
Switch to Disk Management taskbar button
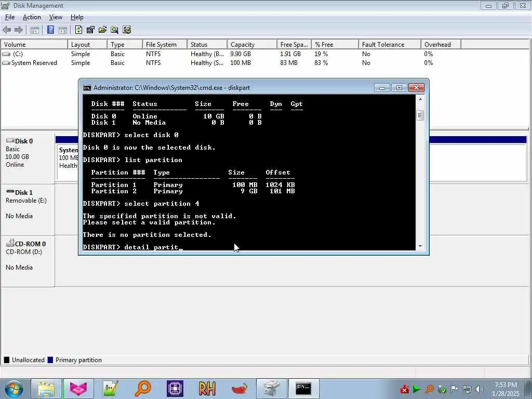point(271,389)
